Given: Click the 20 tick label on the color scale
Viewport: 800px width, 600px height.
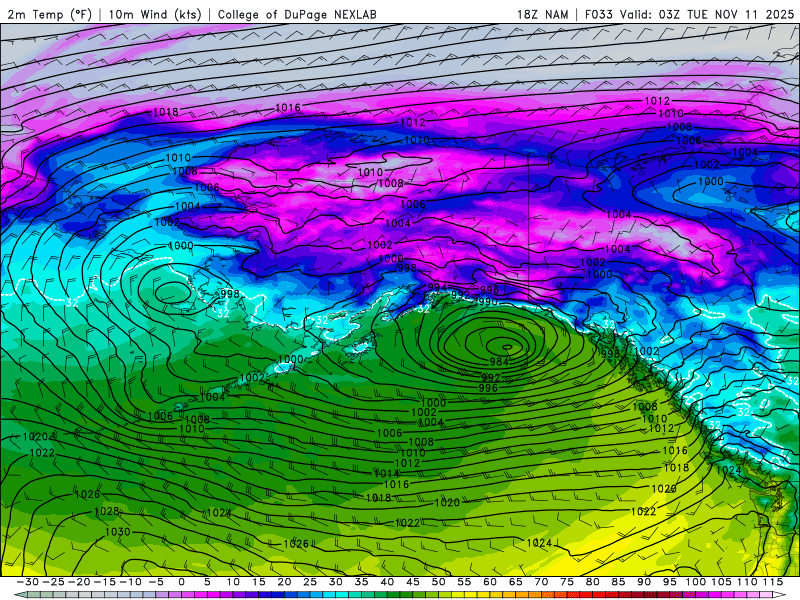Looking at the screenshot, I should point(284,582).
